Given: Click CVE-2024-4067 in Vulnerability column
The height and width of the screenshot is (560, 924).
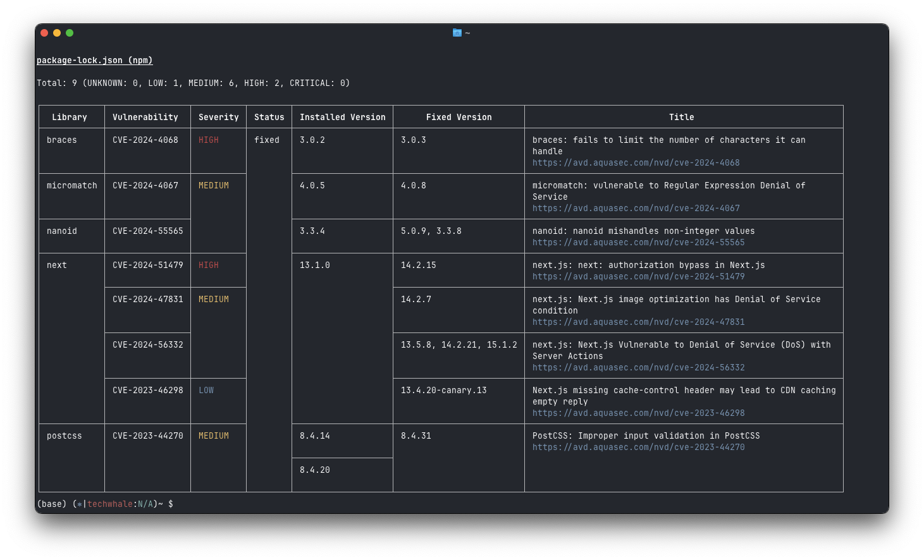Looking at the screenshot, I should (145, 186).
